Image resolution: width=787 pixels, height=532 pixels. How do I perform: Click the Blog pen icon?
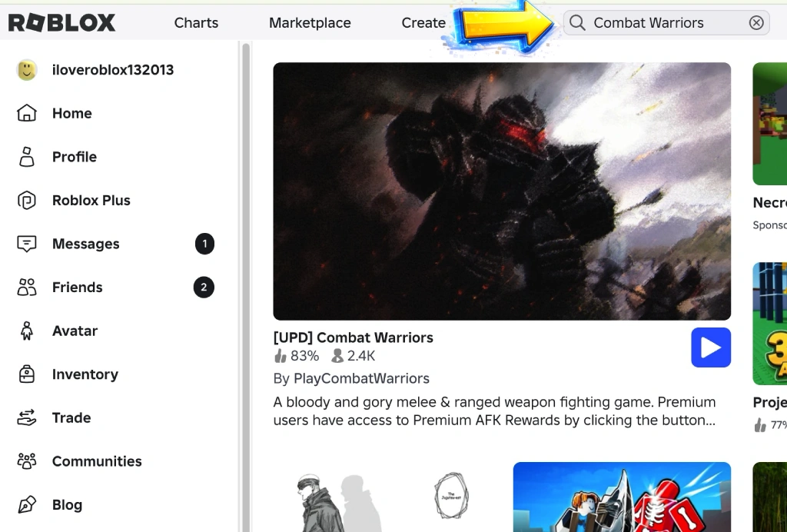click(x=27, y=504)
